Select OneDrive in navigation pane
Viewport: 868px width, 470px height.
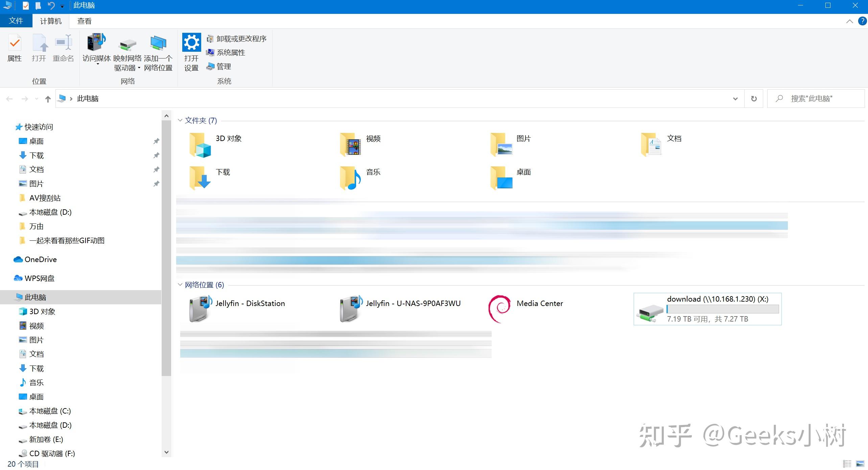[x=41, y=259]
